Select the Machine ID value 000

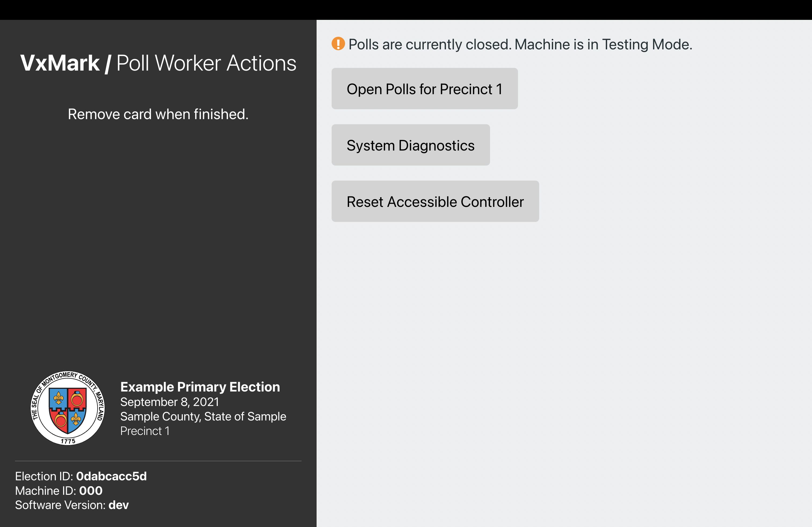pyautogui.click(x=90, y=491)
